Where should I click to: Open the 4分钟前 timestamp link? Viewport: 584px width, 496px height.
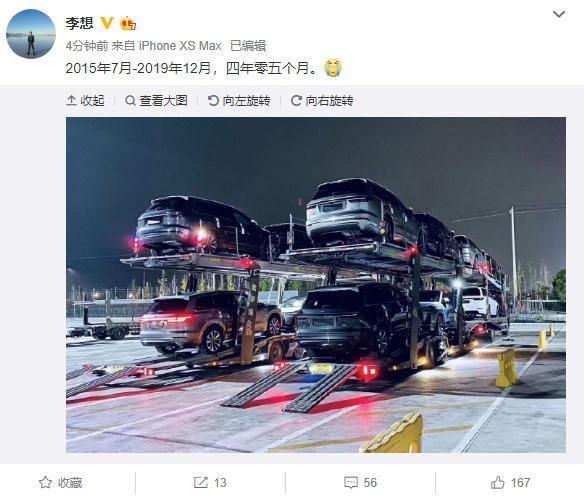[x=87, y=46]
